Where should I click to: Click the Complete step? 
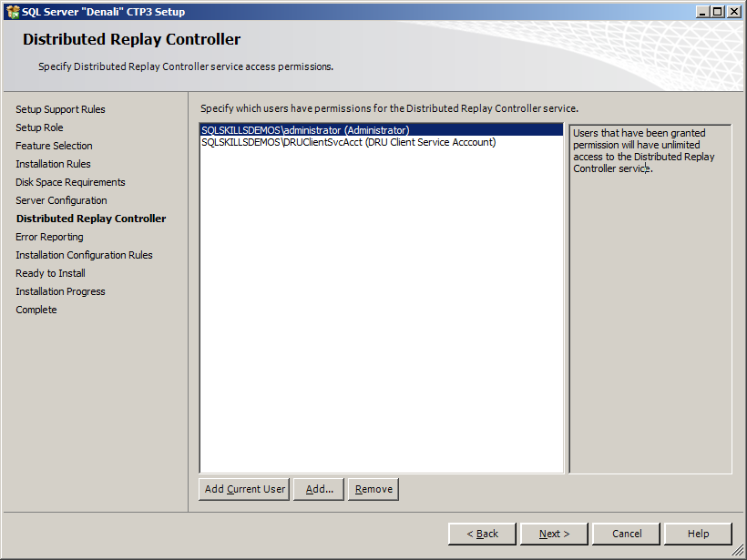point(36,310)
